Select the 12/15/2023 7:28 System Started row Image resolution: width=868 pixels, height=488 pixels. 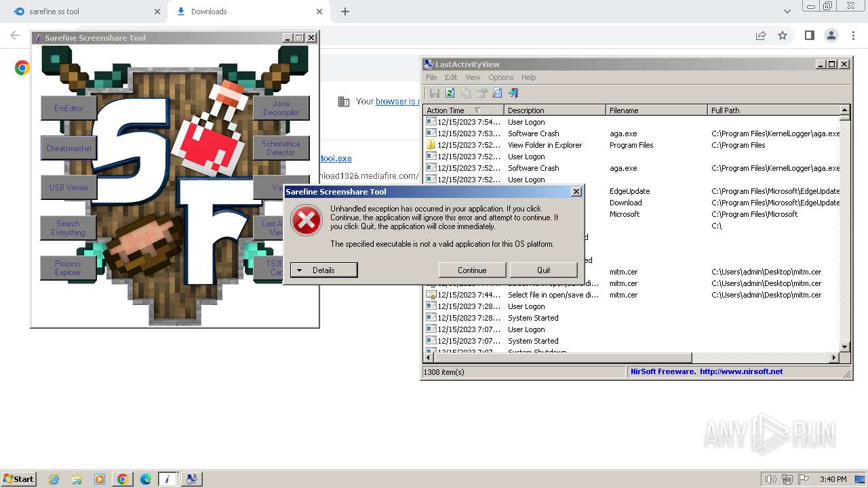[x=632, y=318]
